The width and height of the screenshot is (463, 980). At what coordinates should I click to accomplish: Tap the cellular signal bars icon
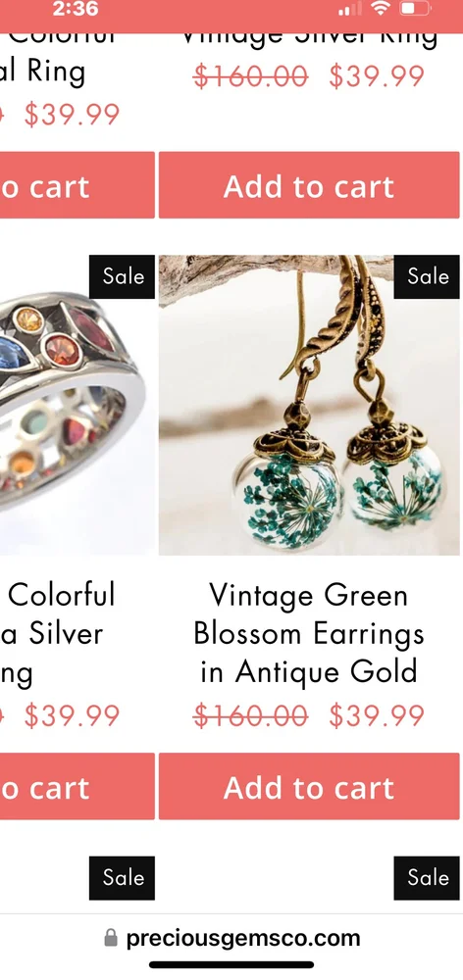pos(350,9)
